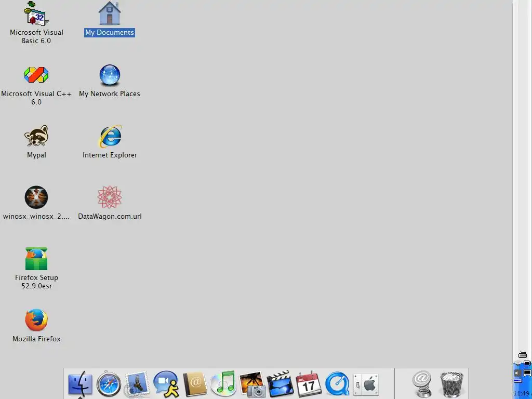532x399 pixels.
Task: Launch Internet Explorer from desktop
Action: point(110,137)
